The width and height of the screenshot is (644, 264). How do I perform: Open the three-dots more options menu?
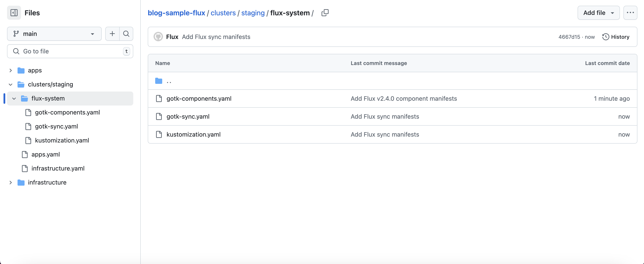pos(630,13)
